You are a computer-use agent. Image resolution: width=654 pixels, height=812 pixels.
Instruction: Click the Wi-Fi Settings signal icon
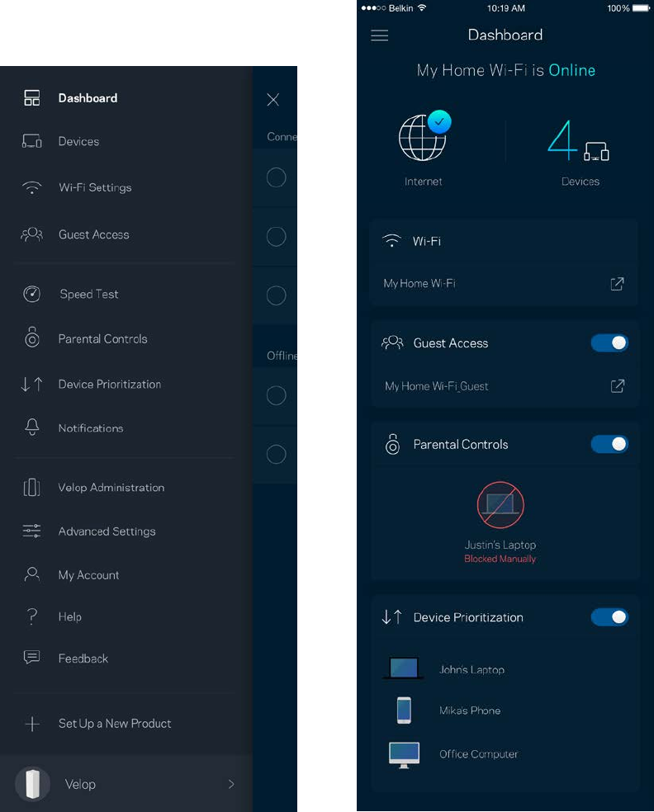tap(32, 187)
